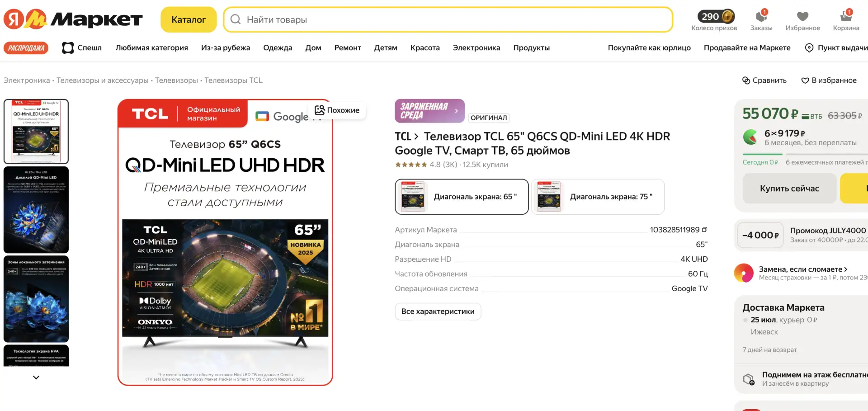Click the Сравнить compare icon
Screen dimensions: 868x411
point(746,80)
